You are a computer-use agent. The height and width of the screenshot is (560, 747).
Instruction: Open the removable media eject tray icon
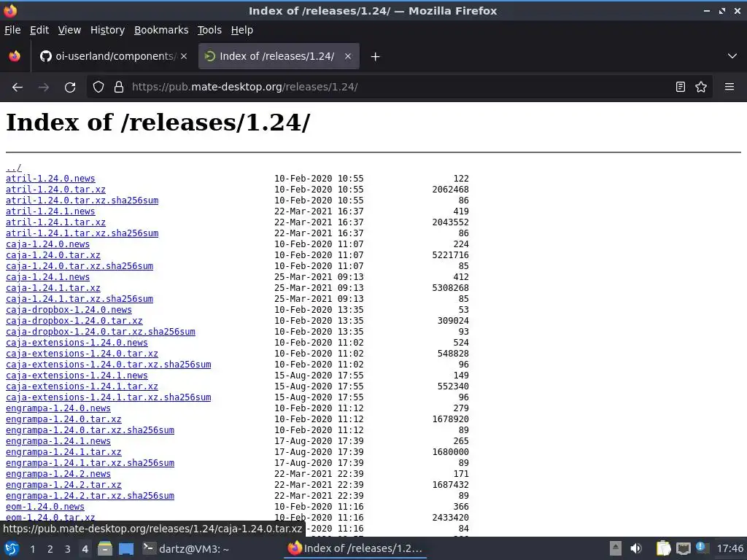pyautogui.click(x=616, y=549)
